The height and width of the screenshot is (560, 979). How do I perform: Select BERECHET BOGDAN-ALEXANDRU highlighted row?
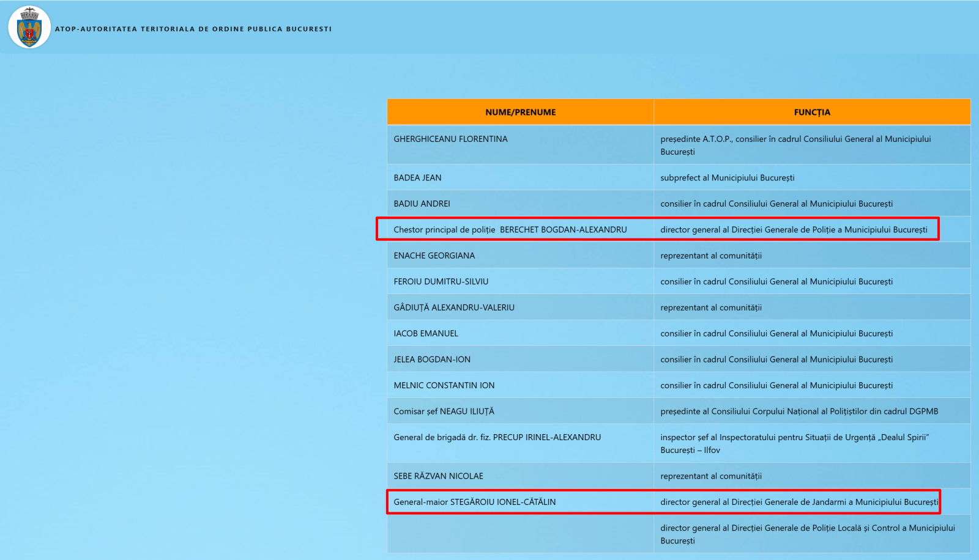click(510, 230)
